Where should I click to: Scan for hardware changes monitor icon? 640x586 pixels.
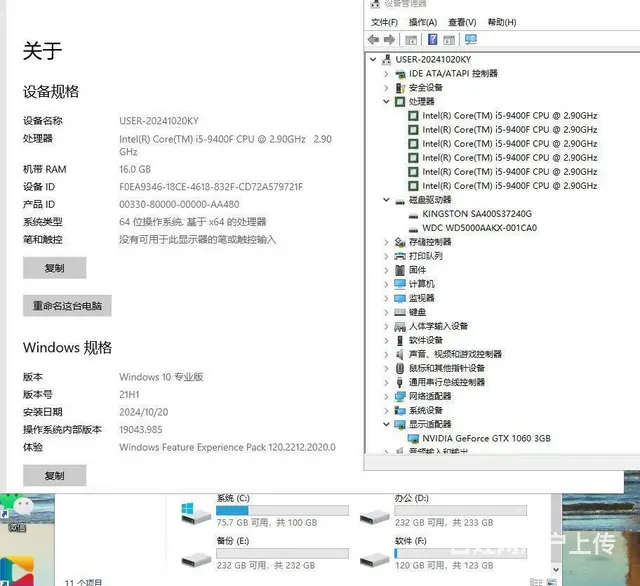pyautogui.click(x=471, y=40)
